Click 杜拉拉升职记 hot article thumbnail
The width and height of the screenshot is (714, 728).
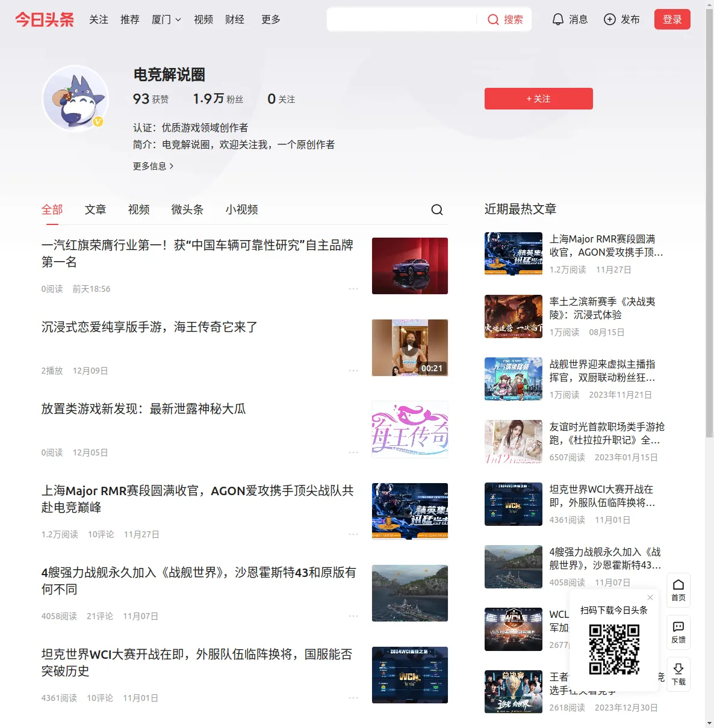pyautogui.click(x=514, y=442)
